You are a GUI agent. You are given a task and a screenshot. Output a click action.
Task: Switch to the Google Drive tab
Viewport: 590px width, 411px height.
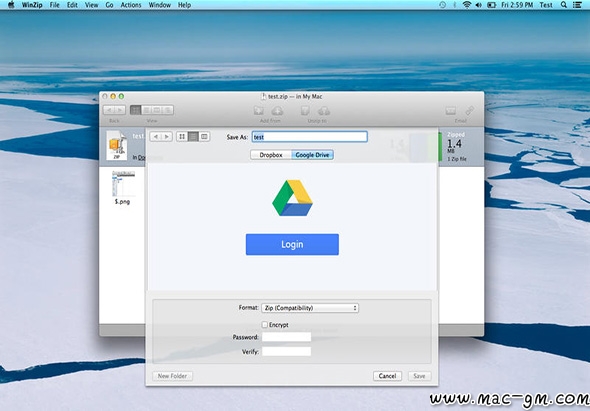(x=312, y=155)
